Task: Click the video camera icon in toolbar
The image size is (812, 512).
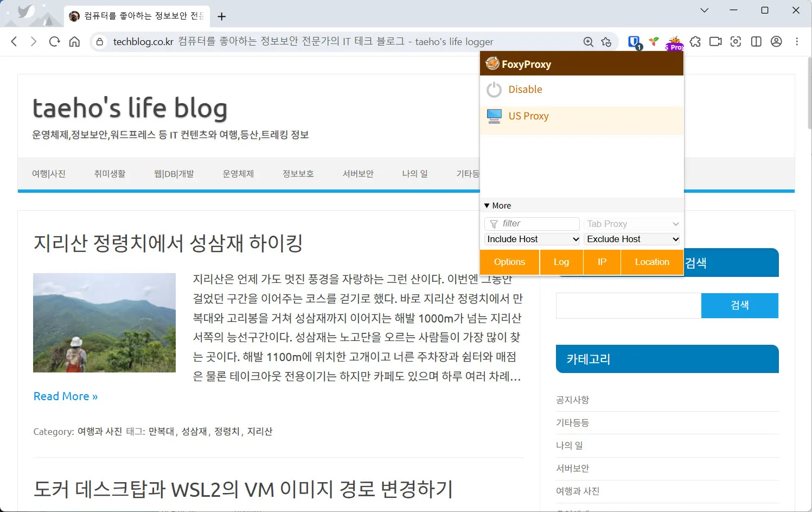Action: [715, 41]
